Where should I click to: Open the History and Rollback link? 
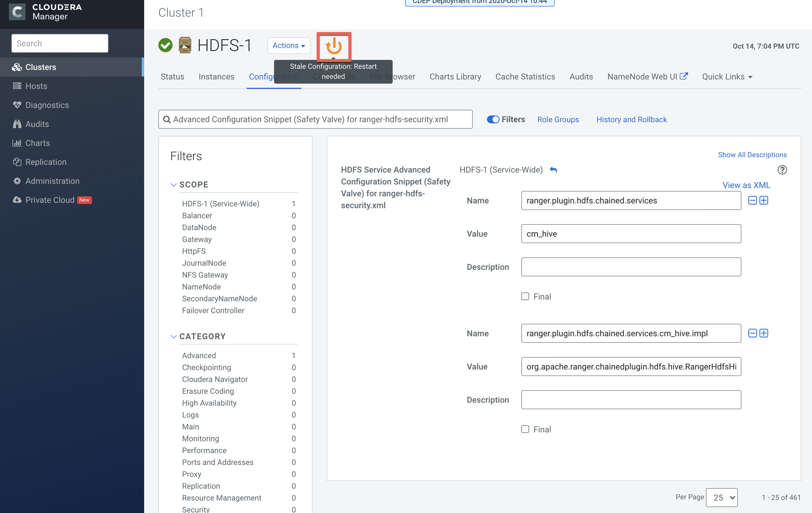[x=631, y=120]
